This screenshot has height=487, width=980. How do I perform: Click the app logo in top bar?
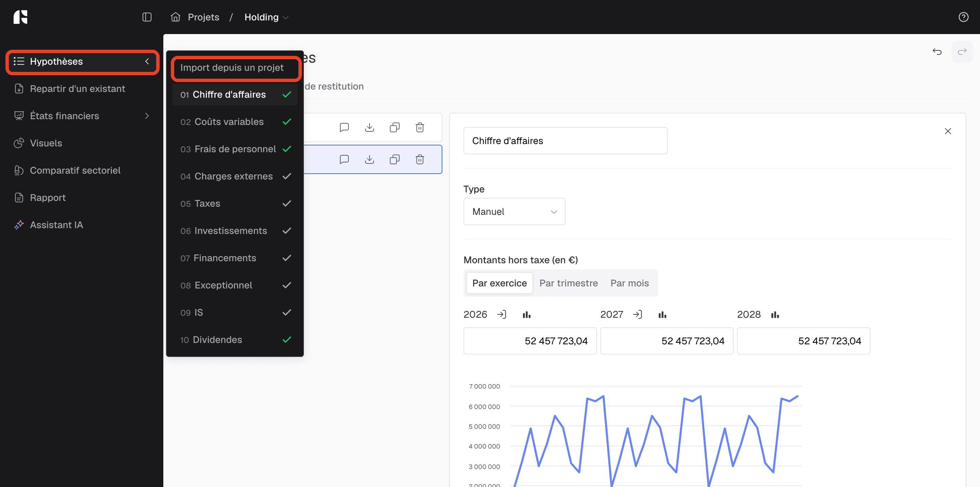[x=20, y=17]
